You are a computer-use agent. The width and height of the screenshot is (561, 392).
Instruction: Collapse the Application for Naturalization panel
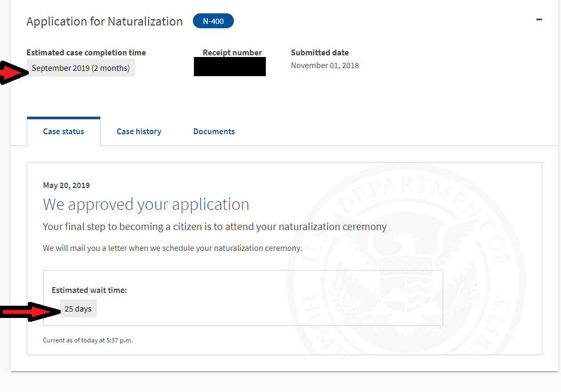coord(539,19)
